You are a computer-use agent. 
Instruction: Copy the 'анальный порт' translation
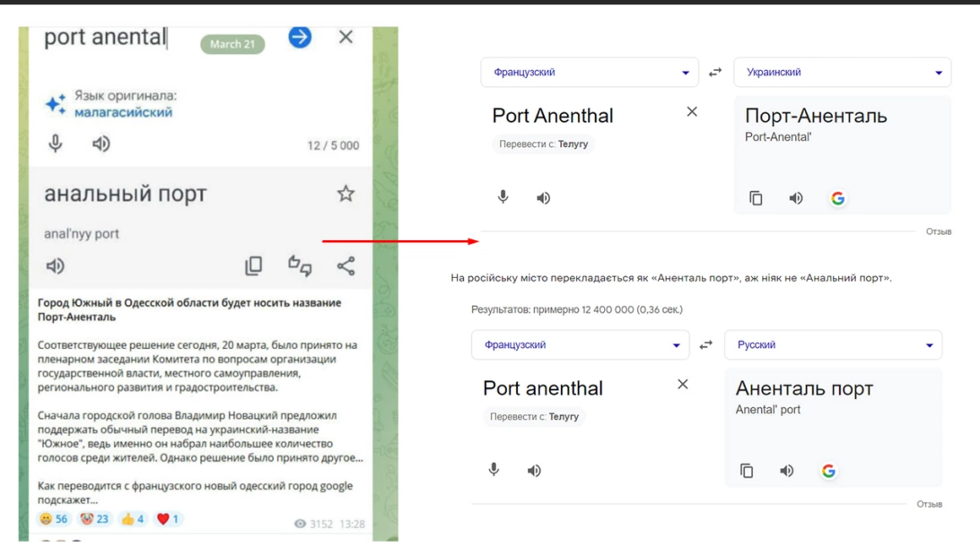click(x=254, y=266)
